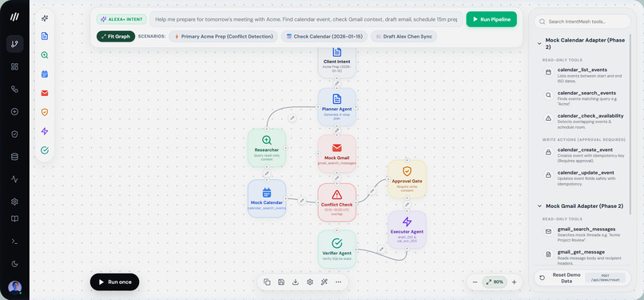Open the dashboard grid icon in sidebar
The width and height of the screenshot is (644, 300).
pyautogui.click(x=15, y=66)
